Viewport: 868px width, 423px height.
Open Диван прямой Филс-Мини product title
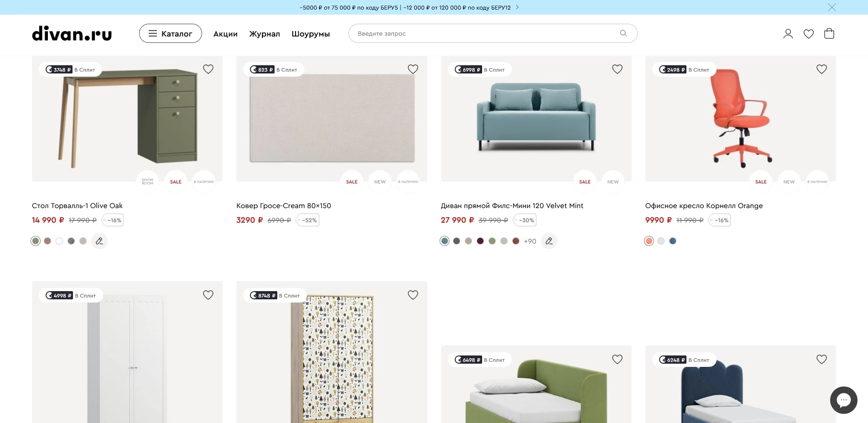(512, 206)
